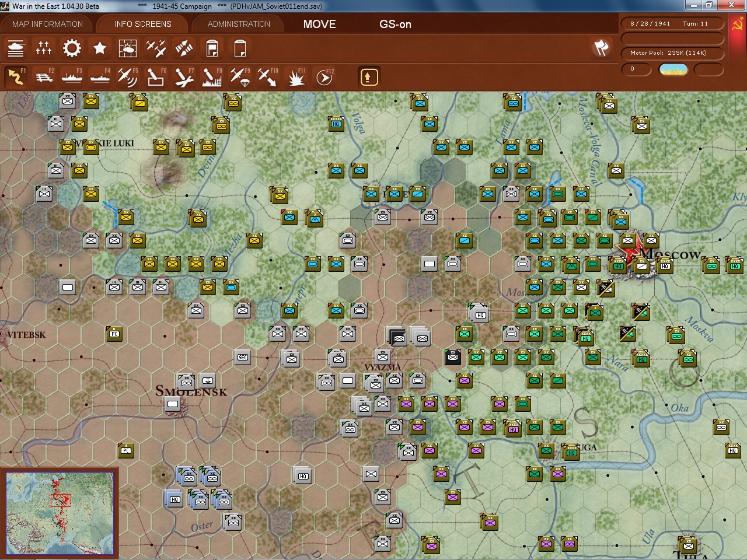Click the weather wheat-field indicator
Image resolution: width=747 pixels, height=560 pixels.
(673, 69)
